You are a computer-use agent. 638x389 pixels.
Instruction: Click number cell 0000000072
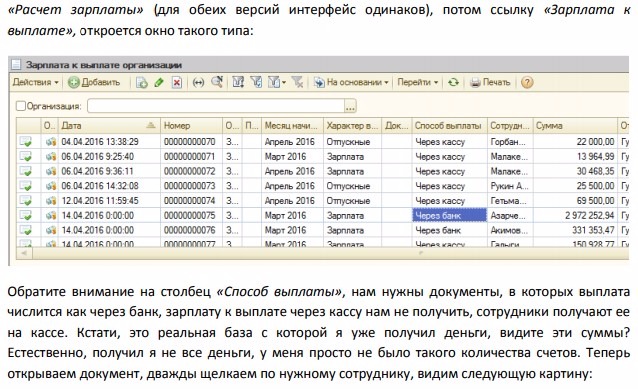coord(190,171)
